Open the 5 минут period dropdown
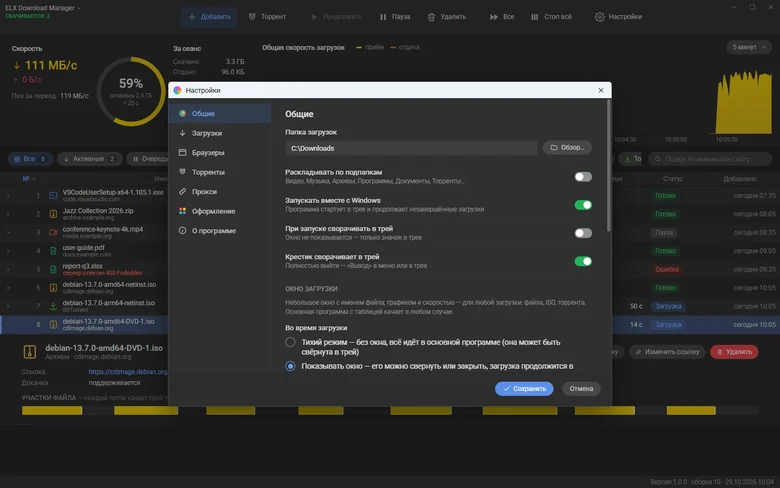 click(749, 47)
